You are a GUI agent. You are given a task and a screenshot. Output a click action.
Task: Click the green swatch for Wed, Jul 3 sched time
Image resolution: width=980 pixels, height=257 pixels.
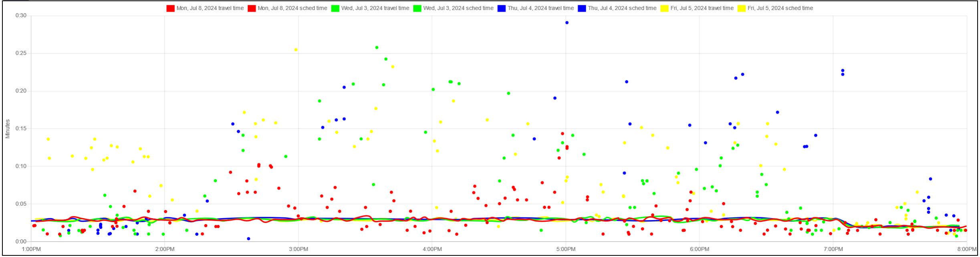coord(417,8)
